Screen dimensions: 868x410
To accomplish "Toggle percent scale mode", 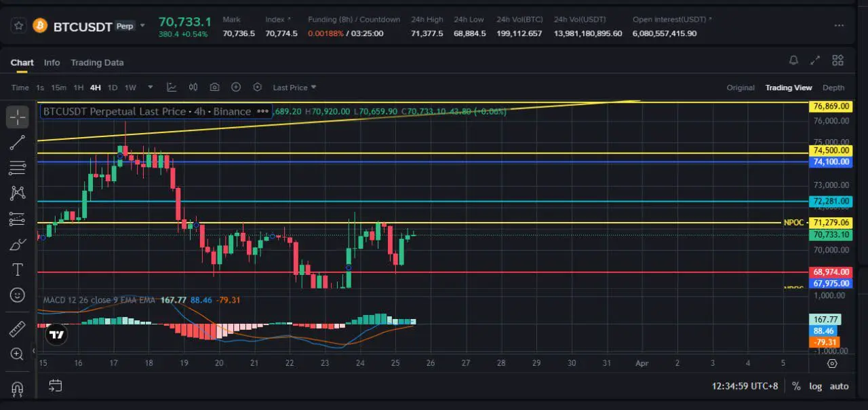I will pyautogui.click(x=796, y=386).
